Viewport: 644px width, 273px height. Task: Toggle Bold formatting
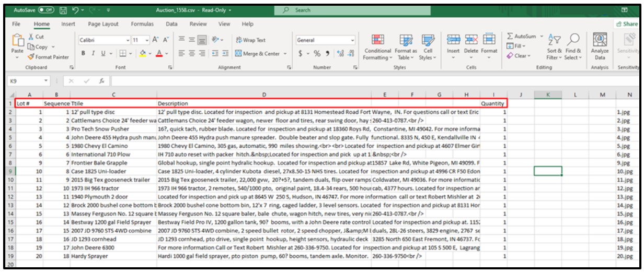click(83, 53)
